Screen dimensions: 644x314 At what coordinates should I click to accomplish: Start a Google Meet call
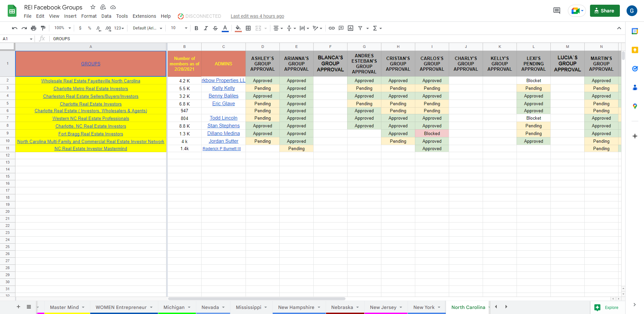577,11
